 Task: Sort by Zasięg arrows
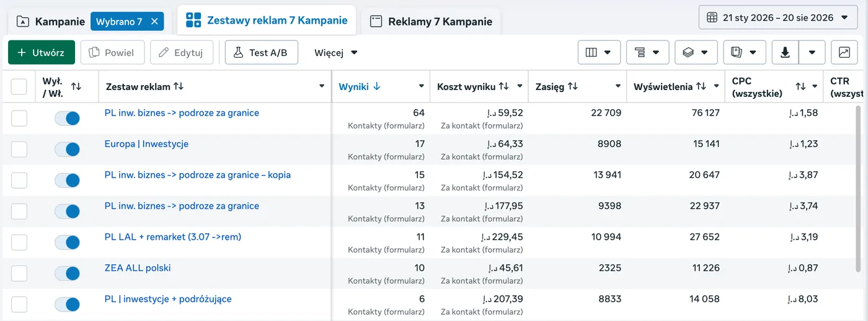pyautogui.click(x=572, y=86)
